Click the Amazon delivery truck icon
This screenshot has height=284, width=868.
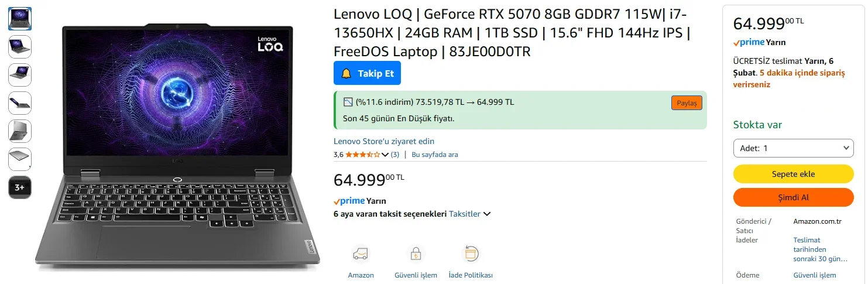[x=360, y=254]
